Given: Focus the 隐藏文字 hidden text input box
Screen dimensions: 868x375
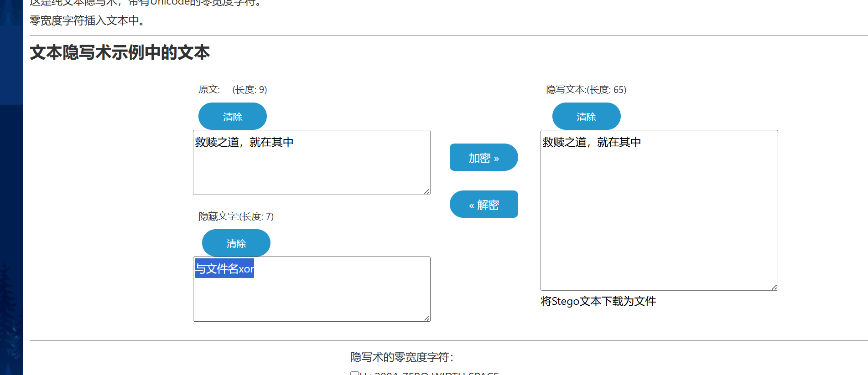Looking at the screenshot, I should tap(312, 296).
